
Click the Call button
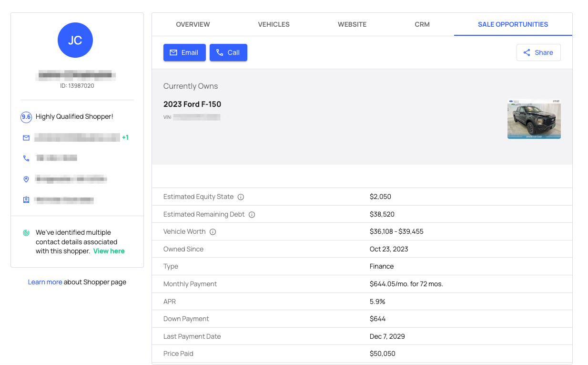[x=228, y=52]
